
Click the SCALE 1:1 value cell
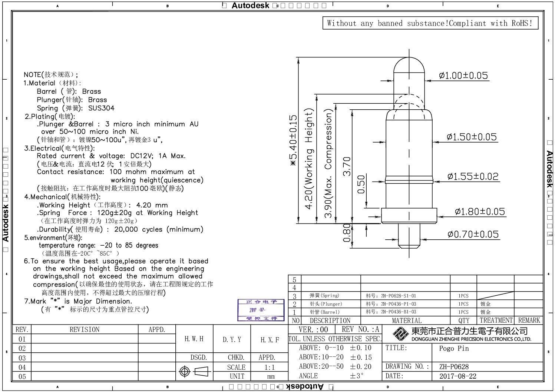click(x=270, y=367)
